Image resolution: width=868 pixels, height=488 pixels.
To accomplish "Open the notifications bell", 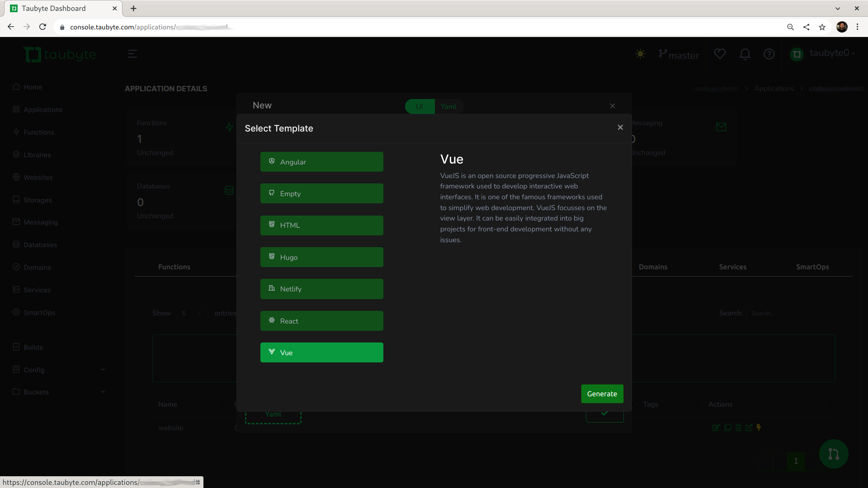I will pyautogui.click(x=745, y=54).
